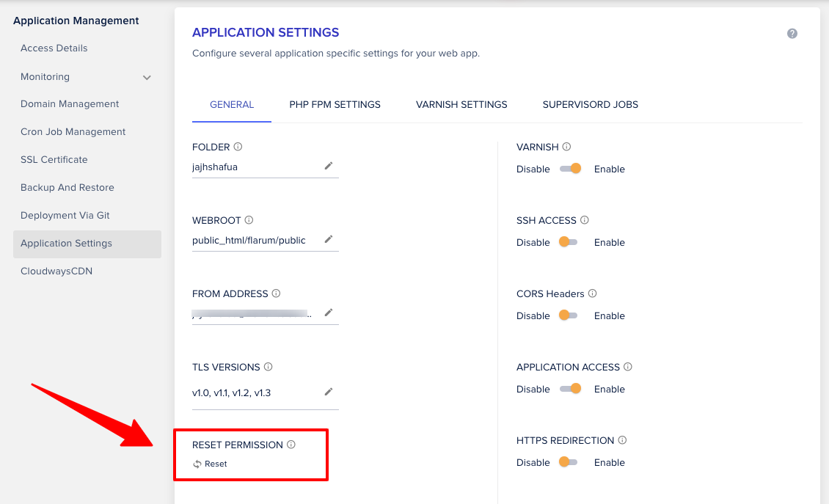View the Varnish info icon
This screenshot has height=504, width=829.
[566, 147]
